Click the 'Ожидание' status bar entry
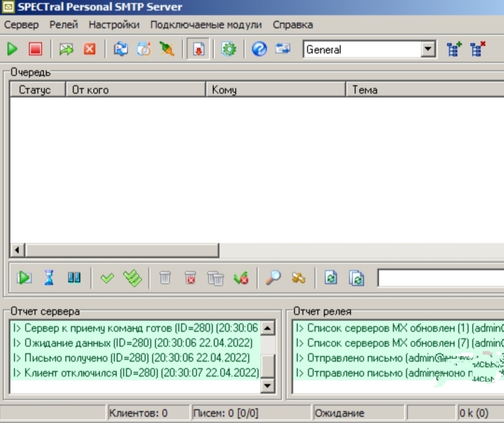This screenshot has height=423, width=504. click(x=358, y=413)
